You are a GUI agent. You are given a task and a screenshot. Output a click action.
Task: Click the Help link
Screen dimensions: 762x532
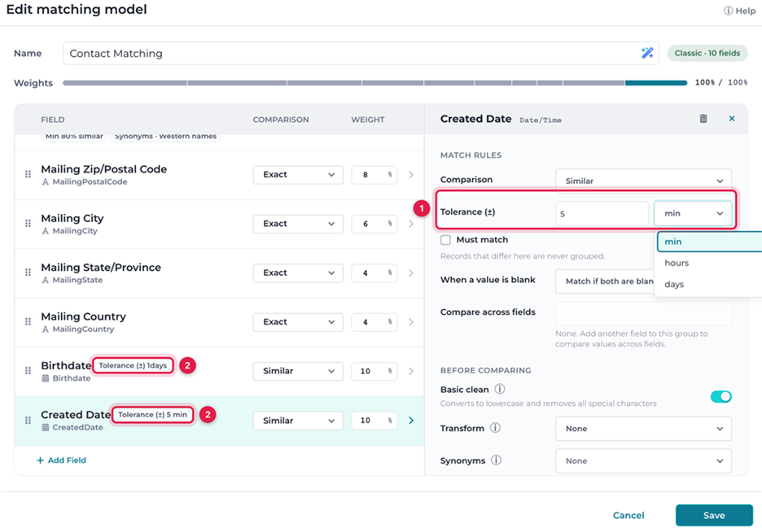(x=740, y=11)
